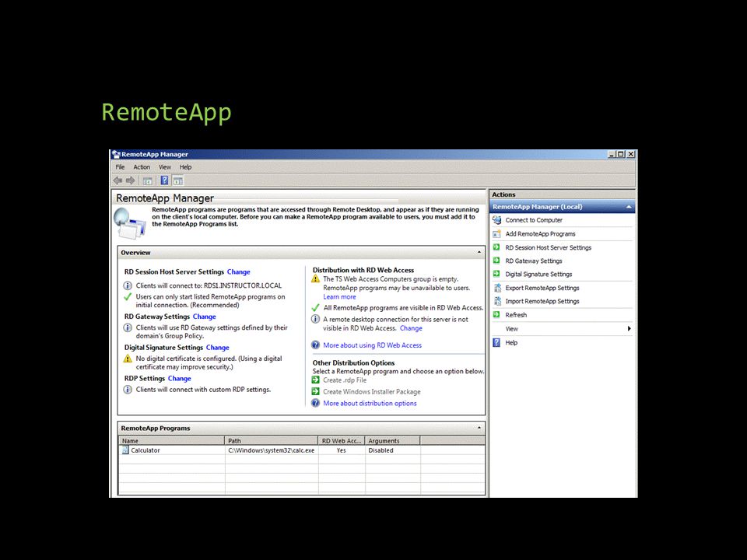The height and width of the screenshot is (560, 747).
Task: Click the Calculator program icon in list
Action: (125, 450)
